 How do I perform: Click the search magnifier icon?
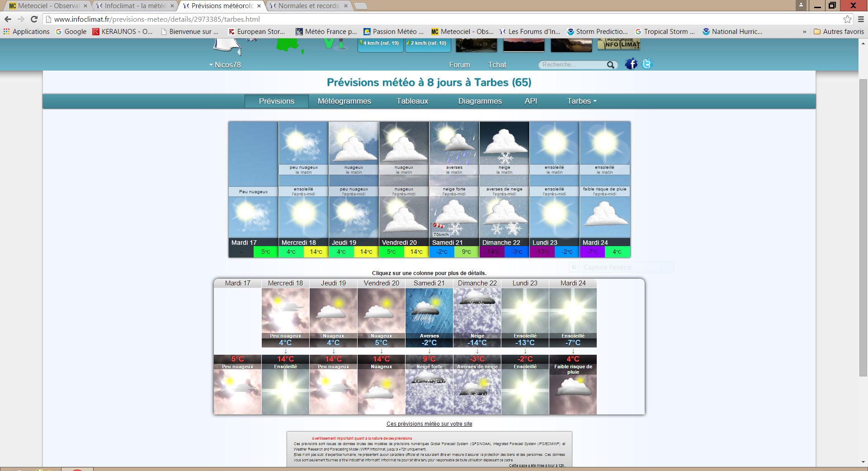coord(611,65)
